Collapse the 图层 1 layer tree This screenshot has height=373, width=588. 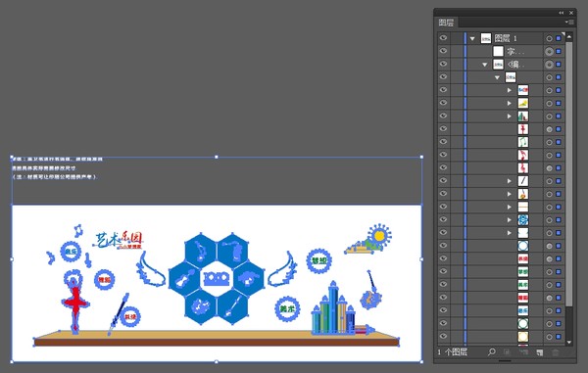472,38
